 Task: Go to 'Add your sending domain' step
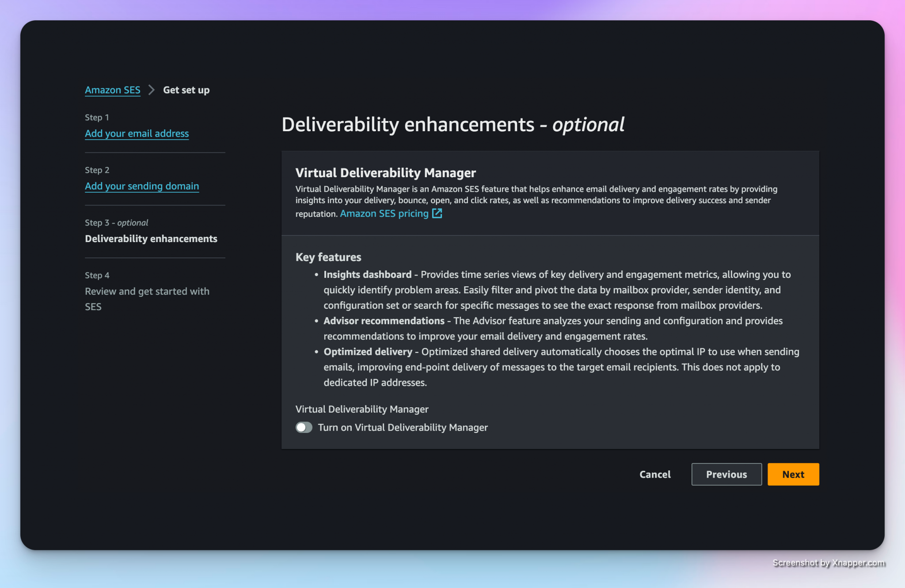141,186
